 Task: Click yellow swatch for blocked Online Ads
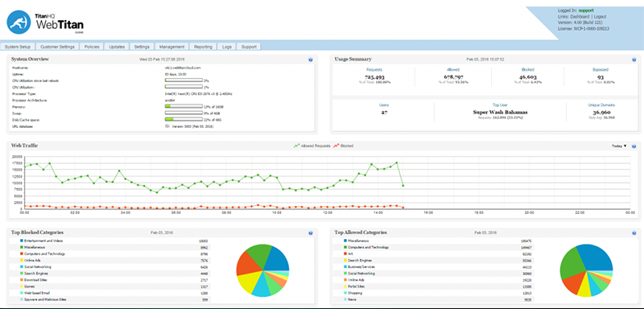click(22, 261)
